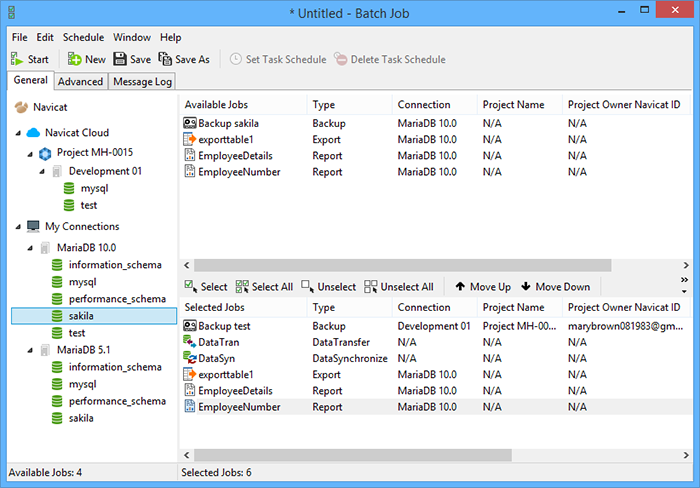This screenshot has height=488, width=700.
Task: Click the Save floppy disk icon
Action: click(120, 59)
